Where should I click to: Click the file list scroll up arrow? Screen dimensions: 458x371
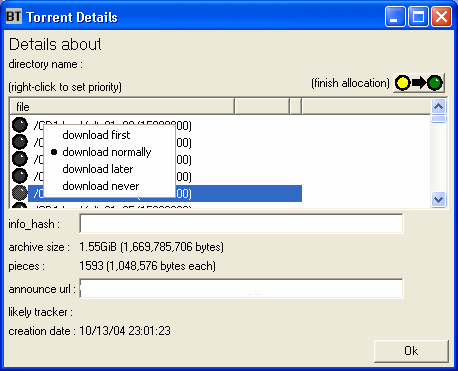click(x=438, y=107)
